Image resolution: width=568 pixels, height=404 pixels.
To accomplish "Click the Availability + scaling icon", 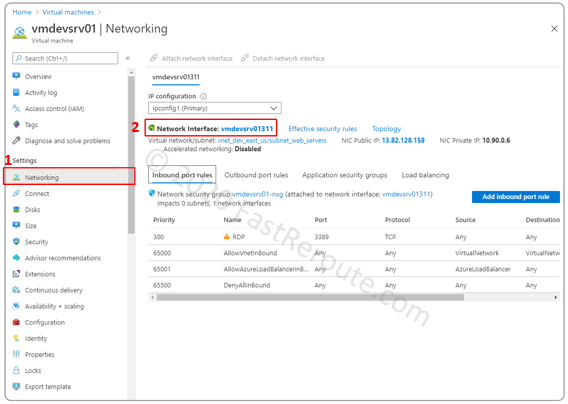I will [x=16, y=306].
